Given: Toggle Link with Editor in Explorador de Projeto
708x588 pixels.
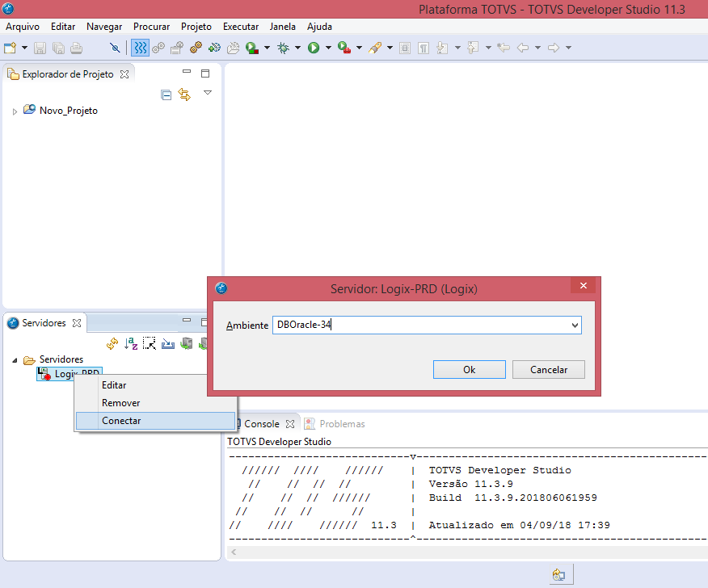Looking at the screenshot, I should [184, 94].
